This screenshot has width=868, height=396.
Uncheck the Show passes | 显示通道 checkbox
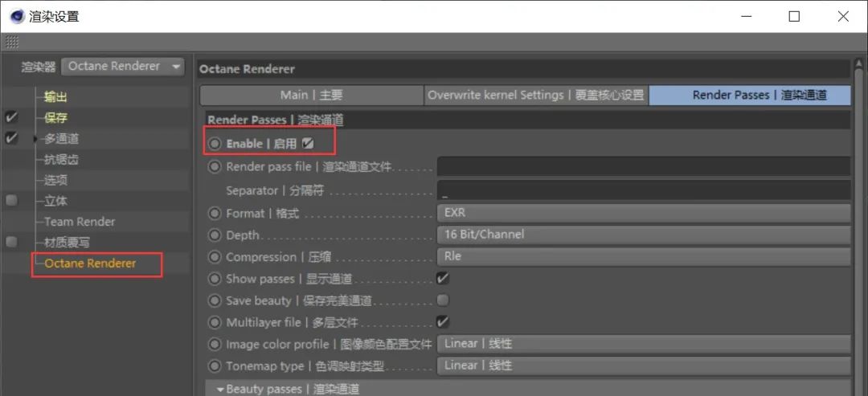pos(442,278)
